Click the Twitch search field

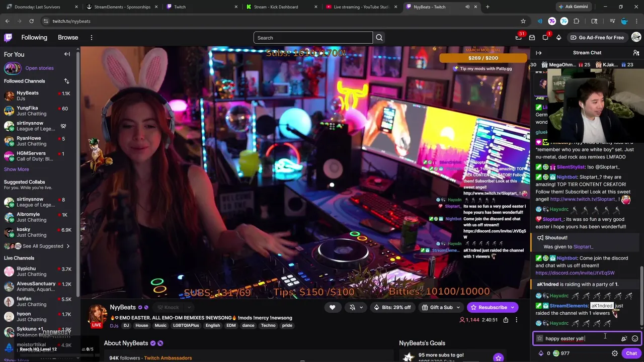click(313, 38)
